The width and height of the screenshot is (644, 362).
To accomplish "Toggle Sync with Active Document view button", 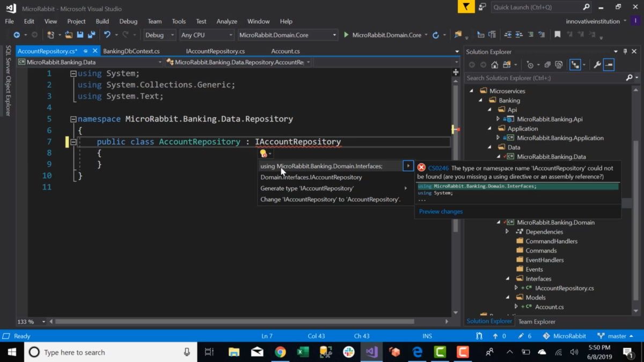I will click(575, 65).
